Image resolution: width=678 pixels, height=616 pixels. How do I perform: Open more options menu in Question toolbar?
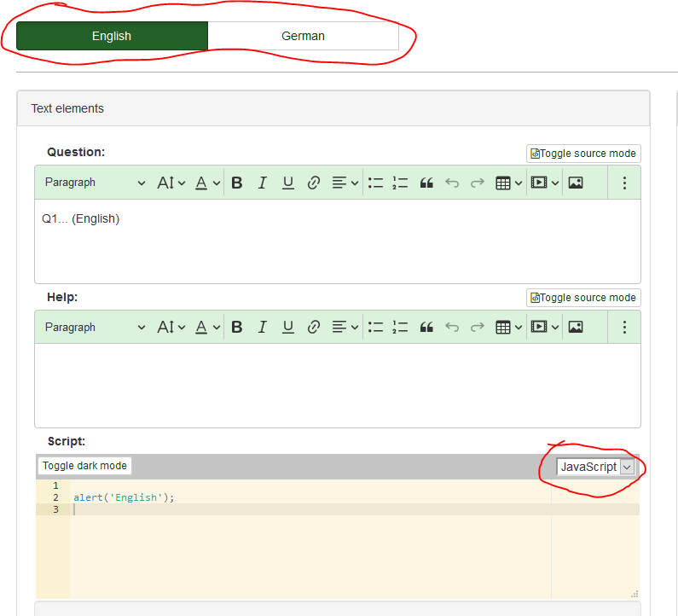tap(624, 183)
